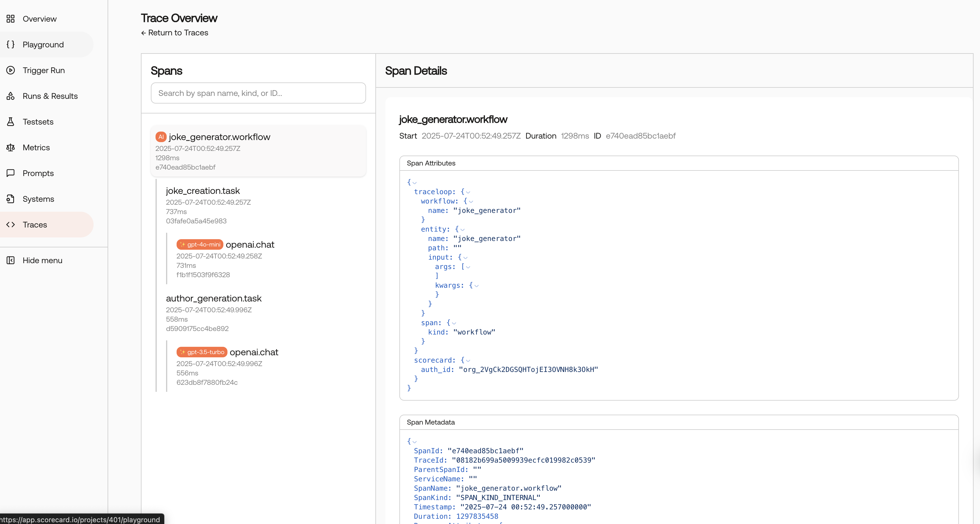
Task: Click the gpt-4o-mini model badge
Action: 200,244
